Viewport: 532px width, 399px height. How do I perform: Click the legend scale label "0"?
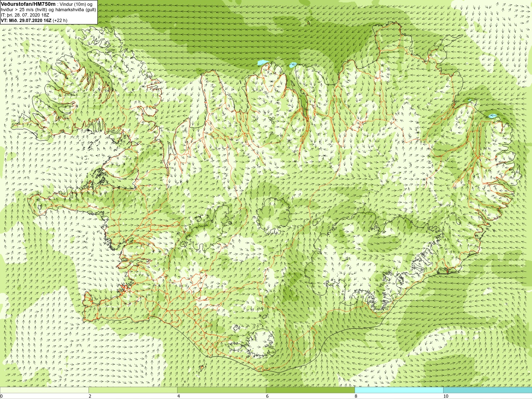2,396
